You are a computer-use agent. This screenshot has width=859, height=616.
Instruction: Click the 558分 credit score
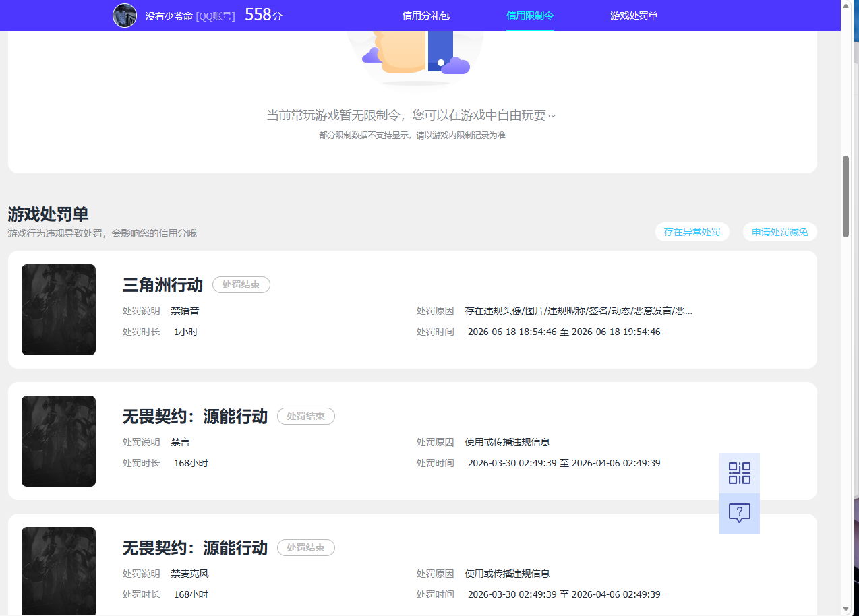(x=263, y=15)
